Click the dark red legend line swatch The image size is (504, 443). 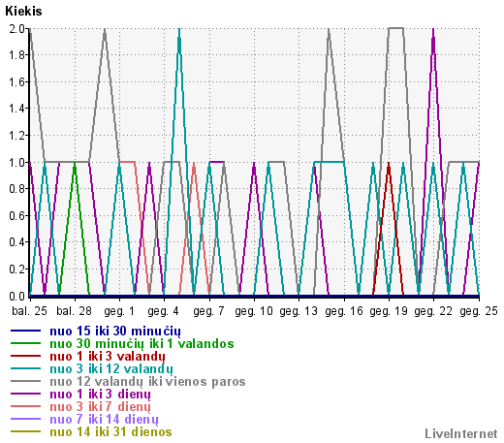pos(25,356)
